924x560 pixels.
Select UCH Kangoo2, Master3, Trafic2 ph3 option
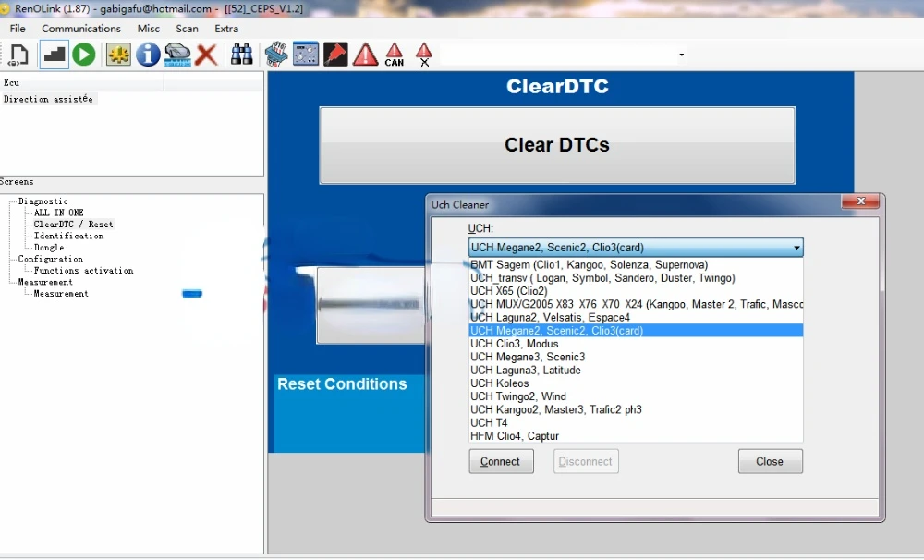pyautogui.click(x=636, y=409)
